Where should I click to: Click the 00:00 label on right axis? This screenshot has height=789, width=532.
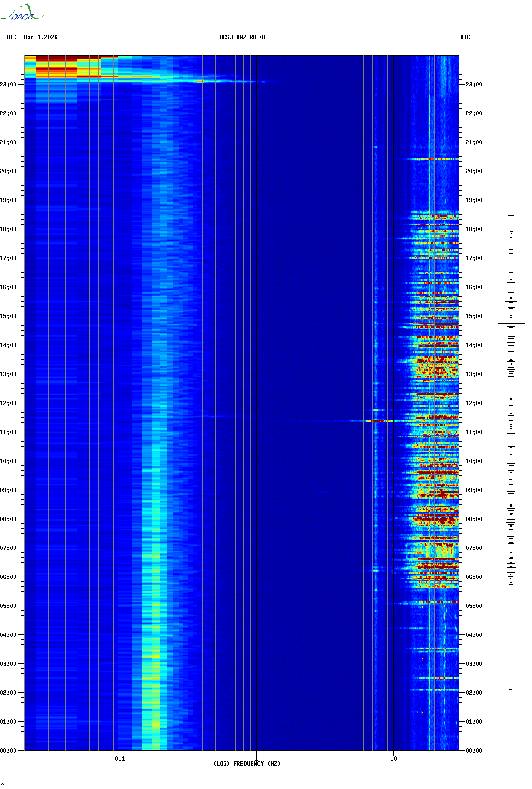(474, 751)
